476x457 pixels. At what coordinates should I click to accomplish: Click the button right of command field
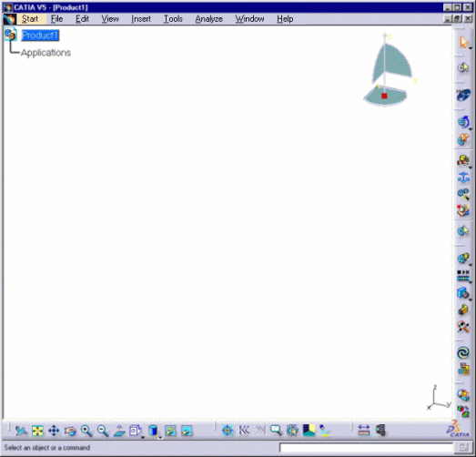point(462,447)
